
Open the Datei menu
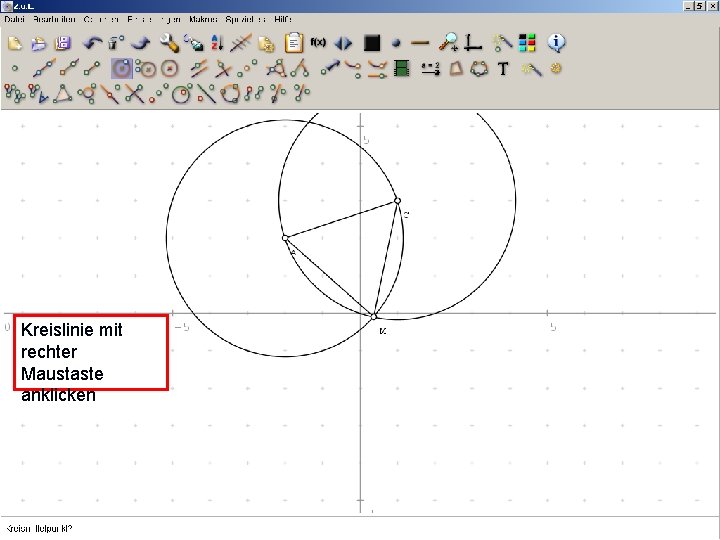click(14, 19)
